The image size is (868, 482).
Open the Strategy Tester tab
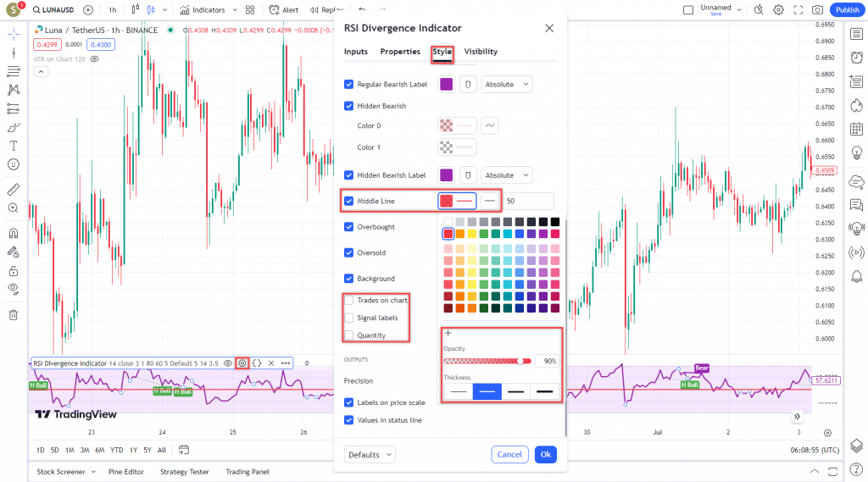(184, 472)
